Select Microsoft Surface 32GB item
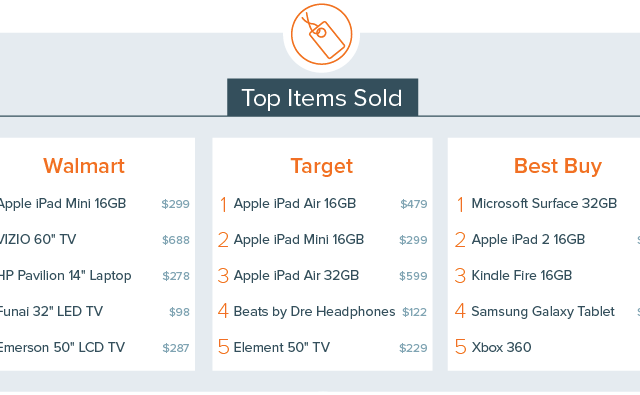 544,203
